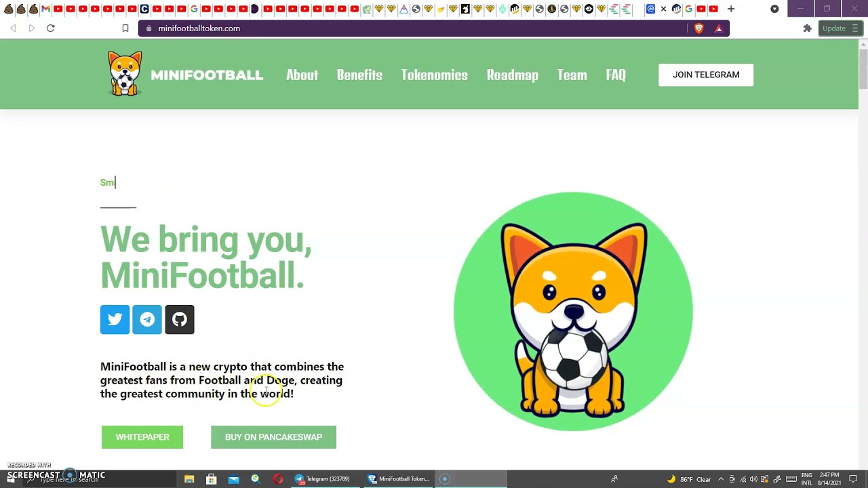Click BUY ON PANCAKESWAP button
The width and height of the screenshot is (868, 488).
[x=273, y=437]
